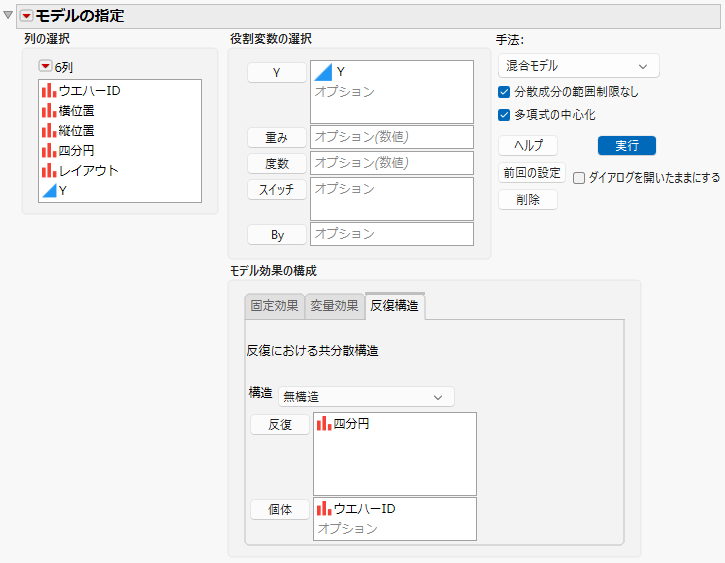Image resolution: width=725 pixels, height=563 pixels.
Task: Click the 前回の設定 button
Action: pos(532,173)
